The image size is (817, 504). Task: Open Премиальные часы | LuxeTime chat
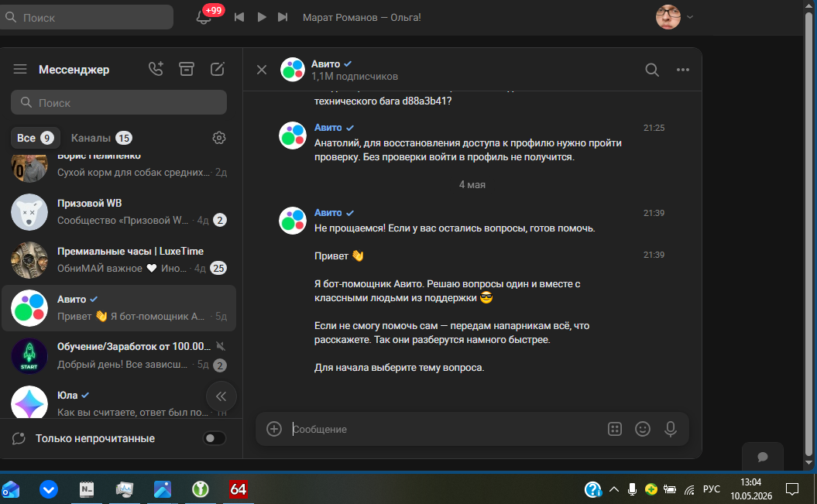(118, 260)
